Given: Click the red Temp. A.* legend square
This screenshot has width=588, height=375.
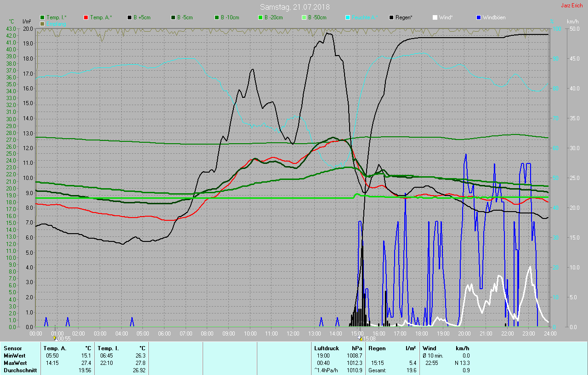Looking at the screenshot, I should click(86, 17).
